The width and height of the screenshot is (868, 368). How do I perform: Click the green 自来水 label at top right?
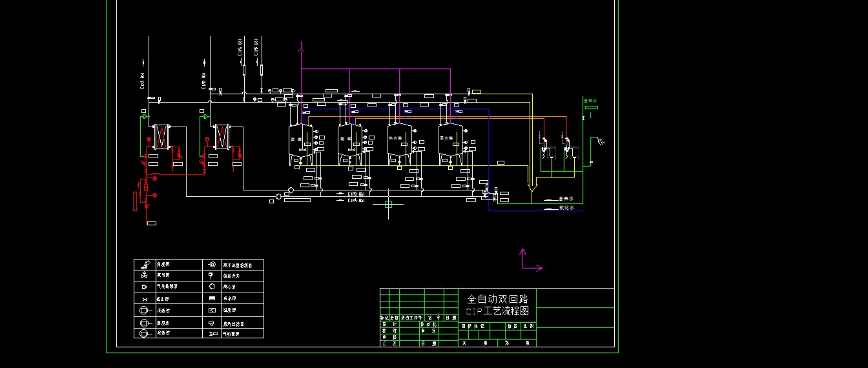591,101
